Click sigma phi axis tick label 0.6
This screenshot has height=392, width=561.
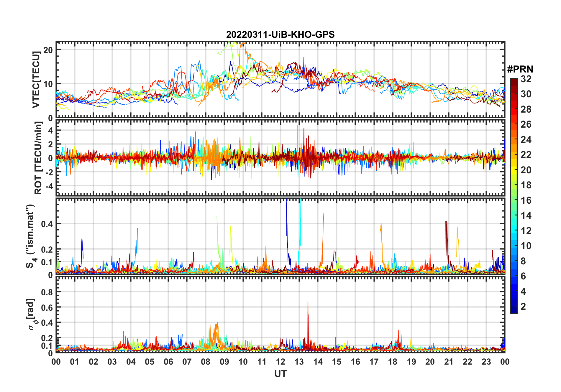[47, 307]
